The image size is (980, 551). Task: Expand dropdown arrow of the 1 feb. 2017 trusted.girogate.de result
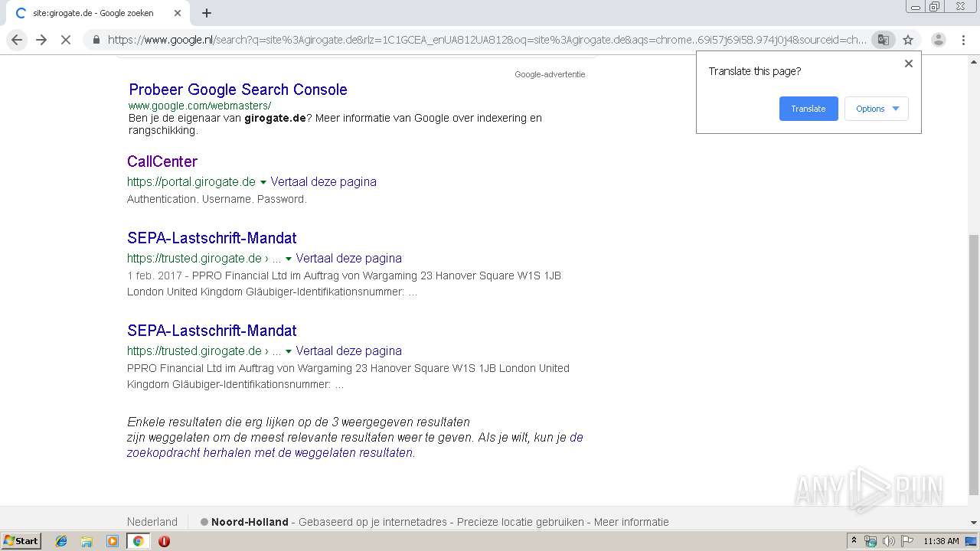point(289,259)
